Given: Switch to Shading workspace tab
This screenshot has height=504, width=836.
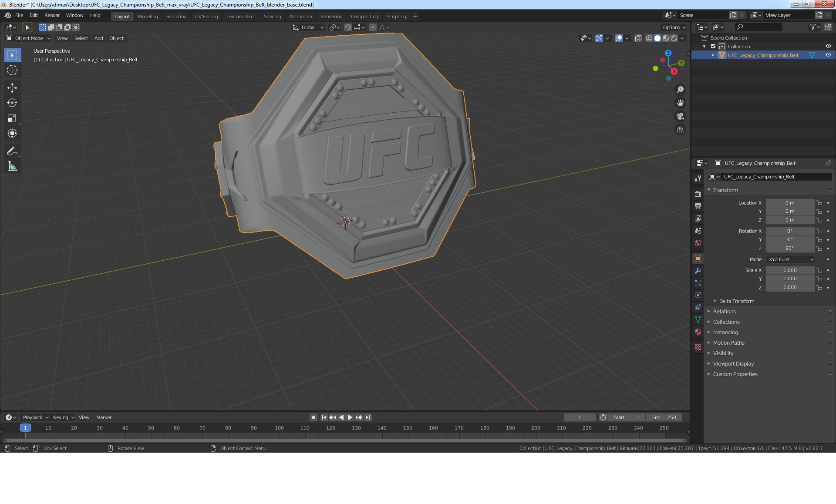Looking at the screenshot, I should click(x=272, y=17).
